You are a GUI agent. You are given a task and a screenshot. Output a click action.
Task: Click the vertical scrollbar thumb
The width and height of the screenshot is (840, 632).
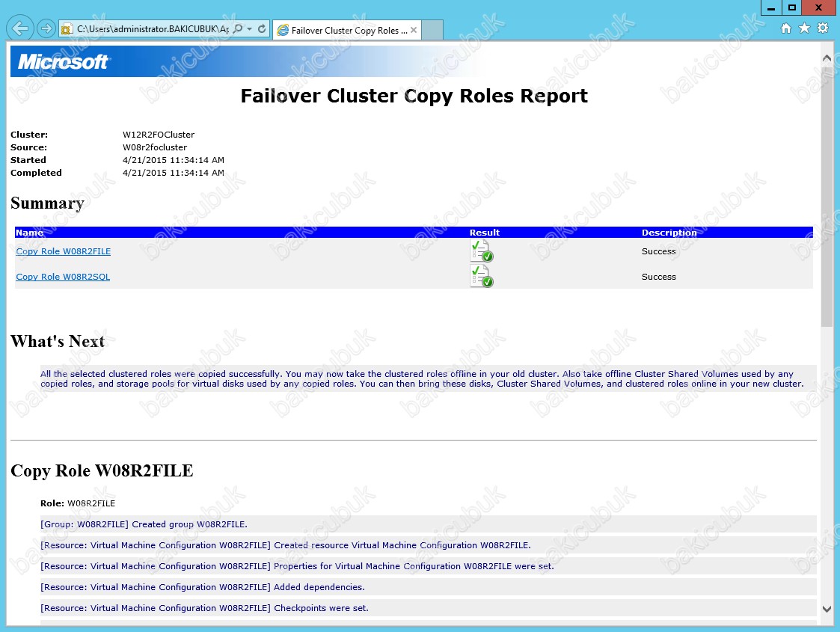827,195
